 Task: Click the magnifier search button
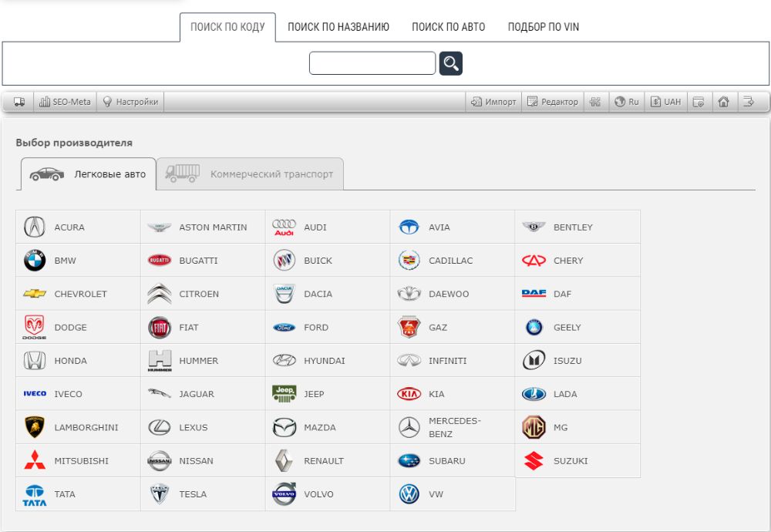coord(450,63)
